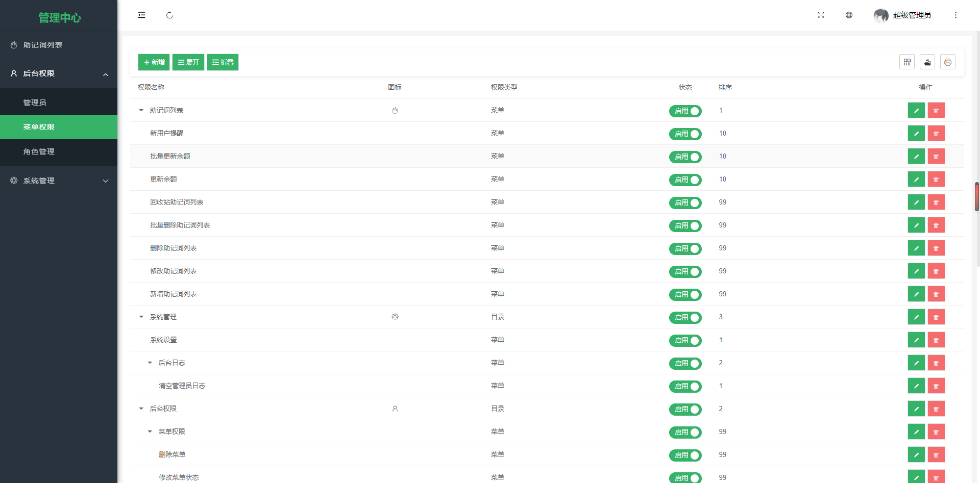Click the 折叠 collapse all button
Viewport: 980px width, 483px height.
pos(223,62)
